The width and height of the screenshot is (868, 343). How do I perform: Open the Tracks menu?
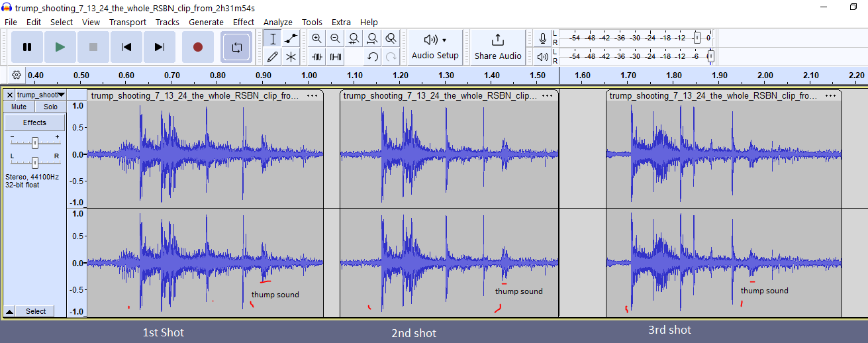(x=168, y=22)
